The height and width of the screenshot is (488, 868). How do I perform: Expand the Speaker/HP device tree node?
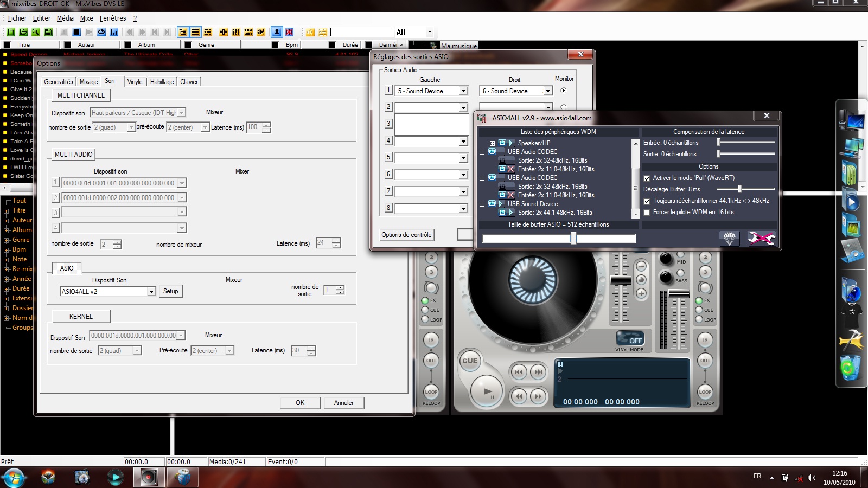pyautogui.click(x=492, y=143)
